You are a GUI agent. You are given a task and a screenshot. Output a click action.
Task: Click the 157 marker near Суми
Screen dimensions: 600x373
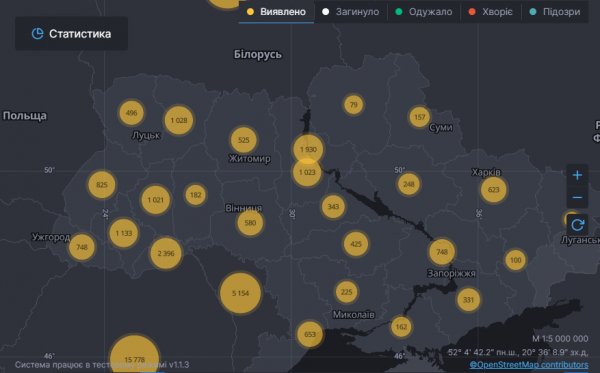pos(419,117)
